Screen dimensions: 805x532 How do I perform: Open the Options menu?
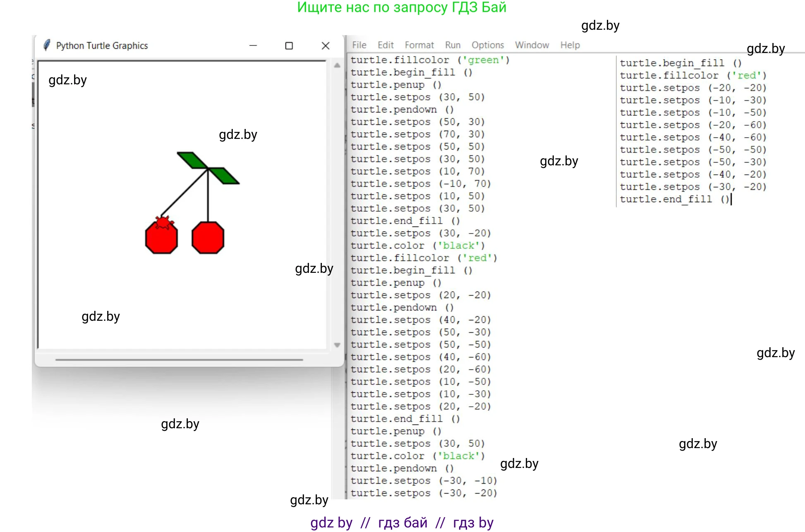tap(488, 45)
